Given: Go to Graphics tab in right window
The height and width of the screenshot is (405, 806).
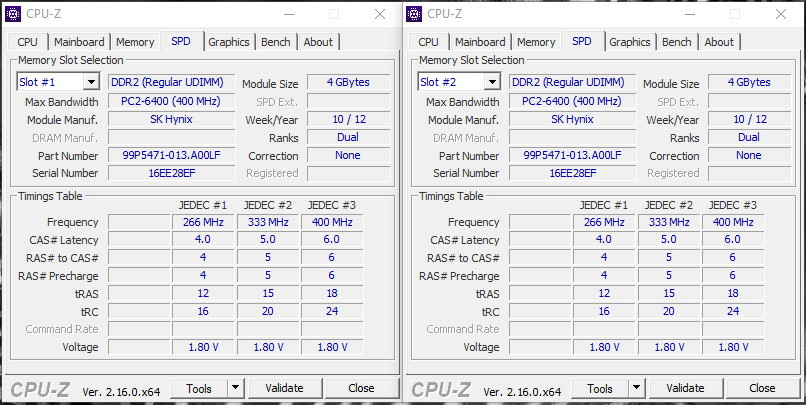Looking at the screenshot, I should 630,42.
